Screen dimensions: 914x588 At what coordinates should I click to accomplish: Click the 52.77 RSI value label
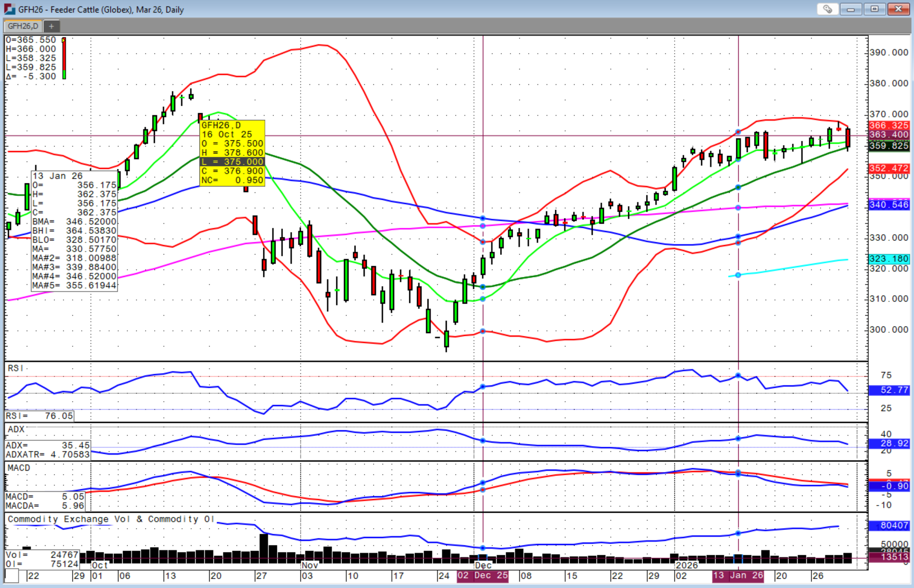[x=888, y=390]
